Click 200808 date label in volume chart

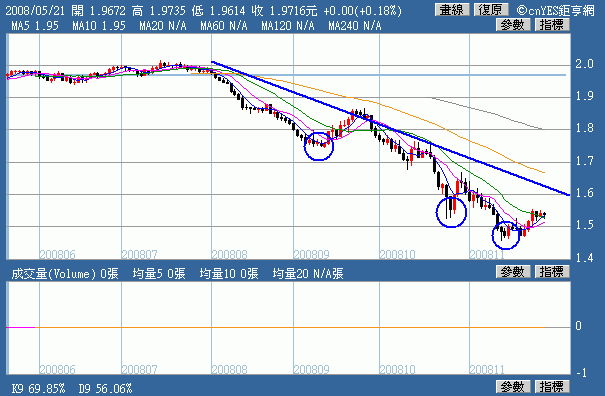[x=229, y=369]
